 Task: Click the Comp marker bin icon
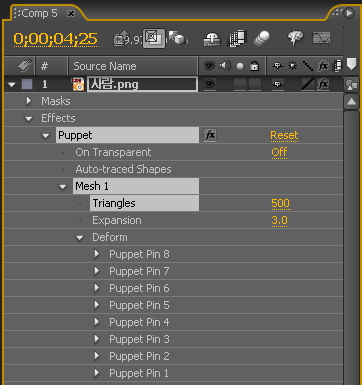[351, 64]
